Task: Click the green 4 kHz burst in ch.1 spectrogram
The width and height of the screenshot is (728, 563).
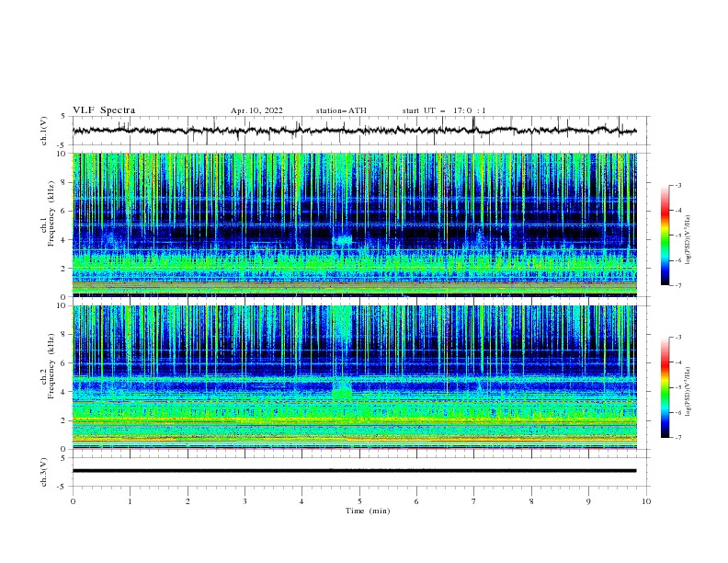Action: (x=343, y=240)
